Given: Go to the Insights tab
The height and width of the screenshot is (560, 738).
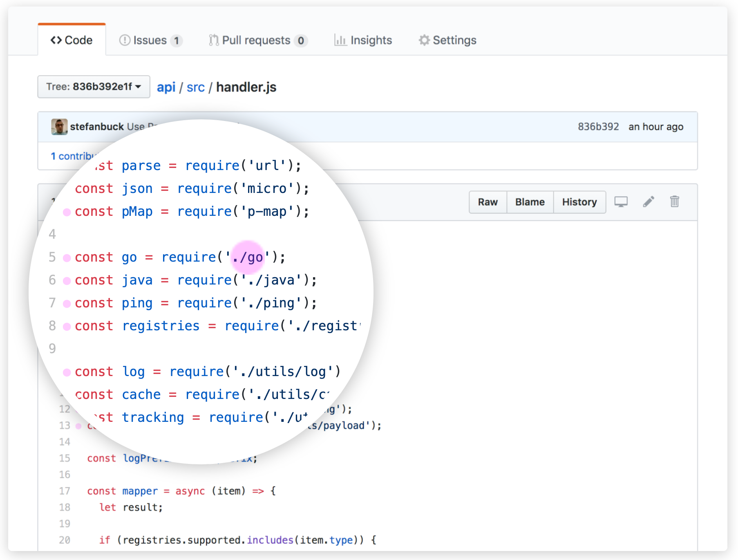Looking at the screenshot, I should click(x=363, y=40).
